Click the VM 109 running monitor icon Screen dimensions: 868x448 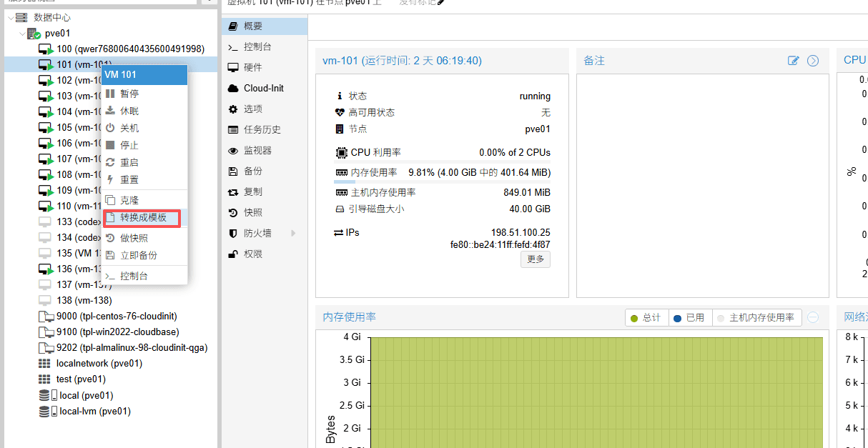(46, 190)
